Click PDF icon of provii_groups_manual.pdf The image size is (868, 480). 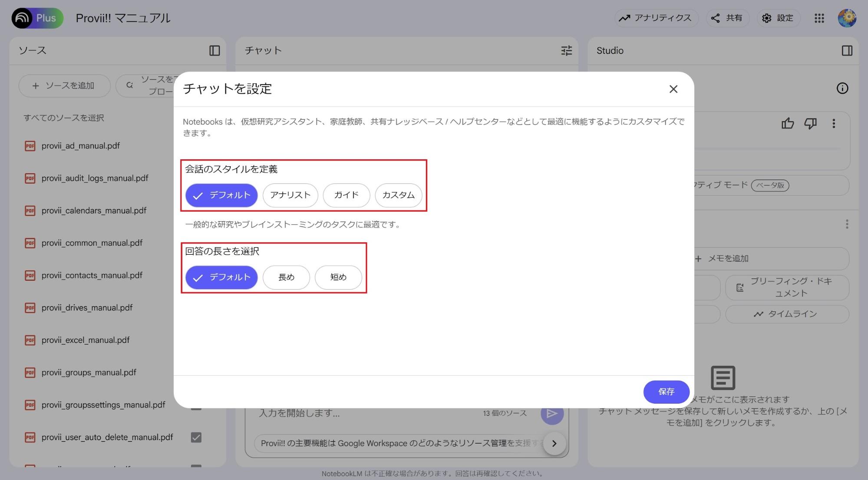pos(30,372)
